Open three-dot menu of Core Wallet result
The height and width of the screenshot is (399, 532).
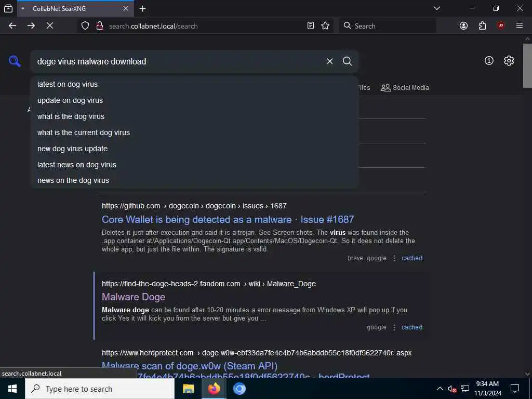(394, 258)
